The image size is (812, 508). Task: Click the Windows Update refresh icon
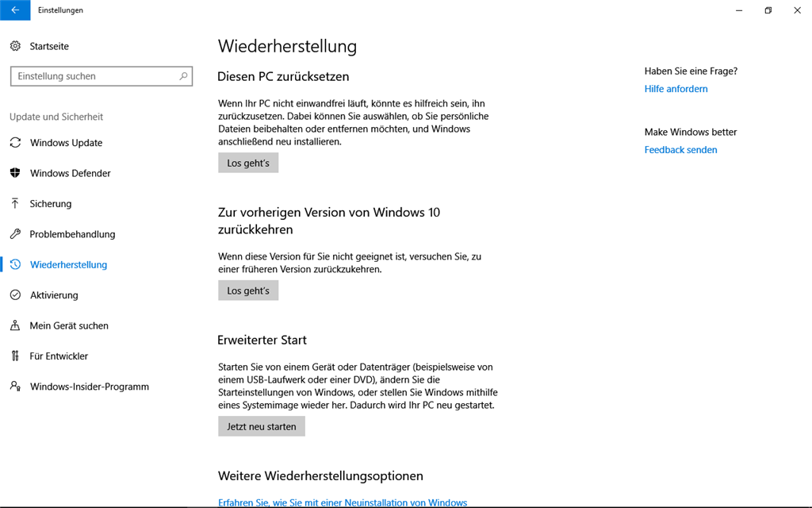pyautogui.click(x=16, y=143)
